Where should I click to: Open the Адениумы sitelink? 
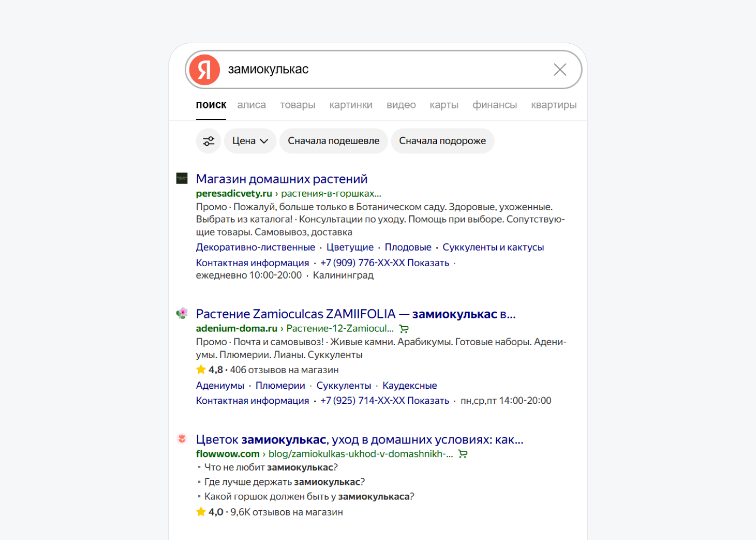pos(220,386)
